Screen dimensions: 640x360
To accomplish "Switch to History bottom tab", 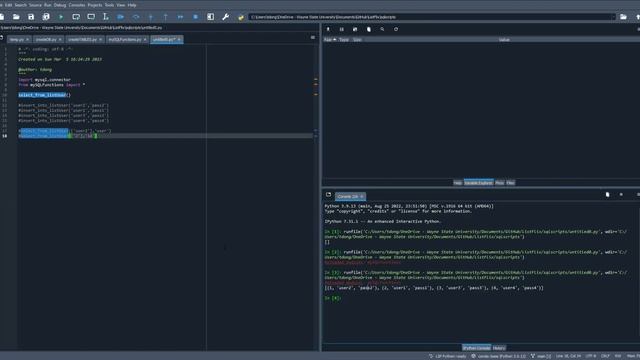I will coord(499,348).
